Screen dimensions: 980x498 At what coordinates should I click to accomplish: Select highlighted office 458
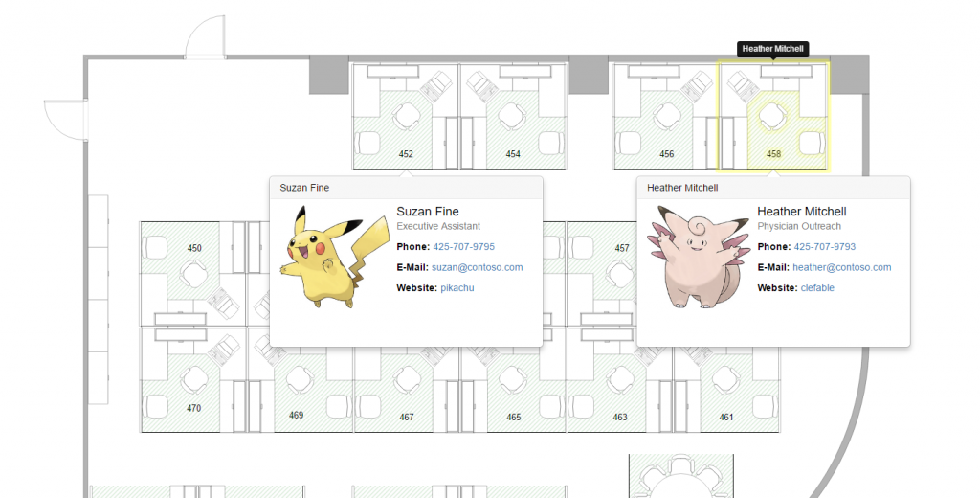773,116
